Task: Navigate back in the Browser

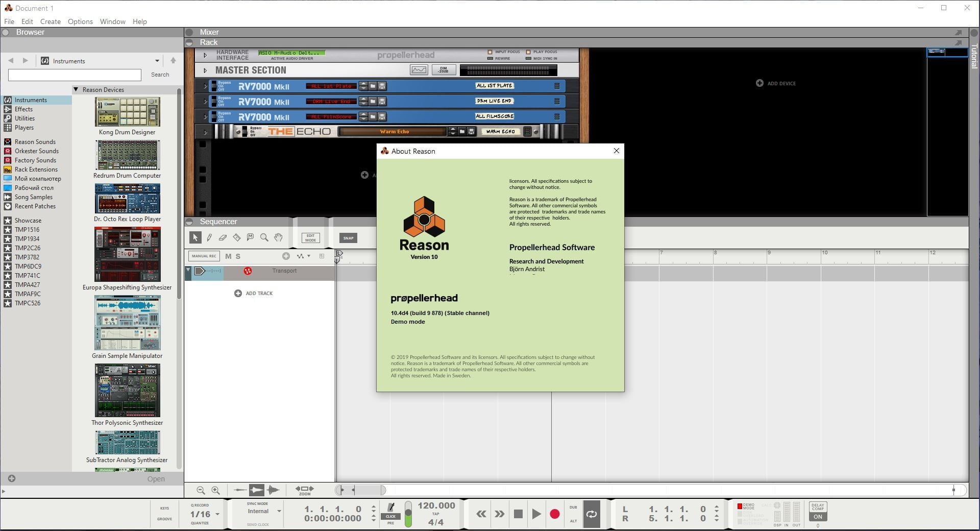Action: coord(11,61)
